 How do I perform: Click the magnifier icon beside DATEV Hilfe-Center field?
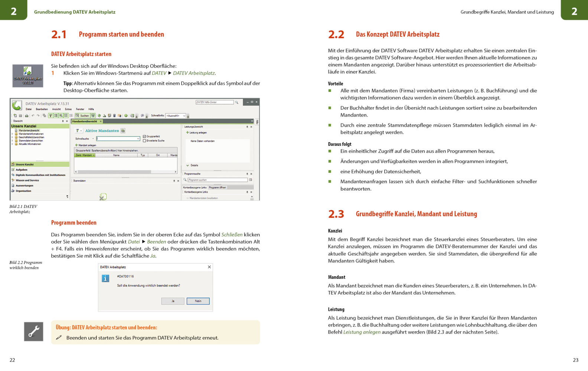236,102
